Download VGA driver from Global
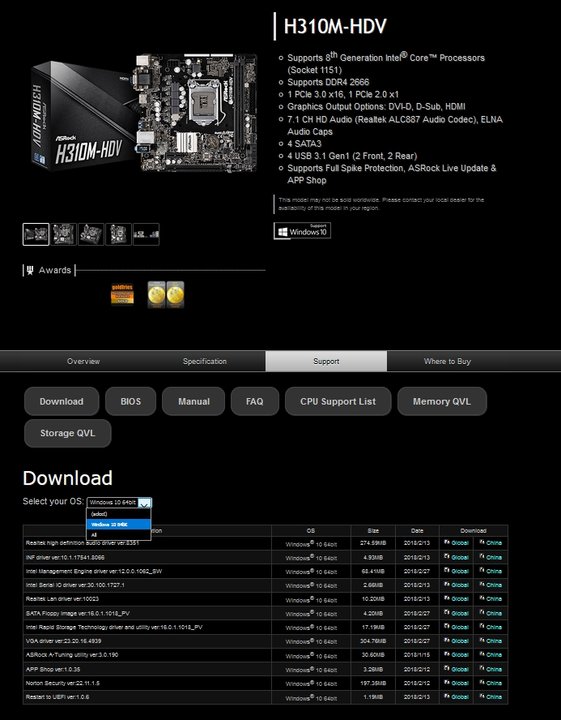The image size is (561, 720). point(457,641)
